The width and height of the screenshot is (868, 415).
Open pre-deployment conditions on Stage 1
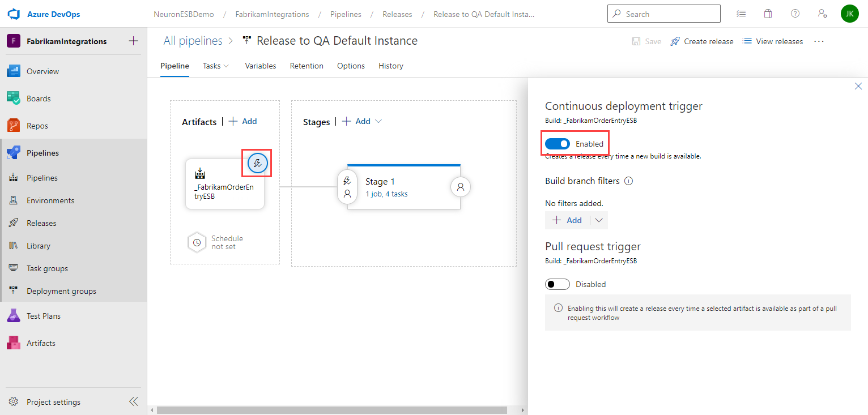click(x=347, y=187)
